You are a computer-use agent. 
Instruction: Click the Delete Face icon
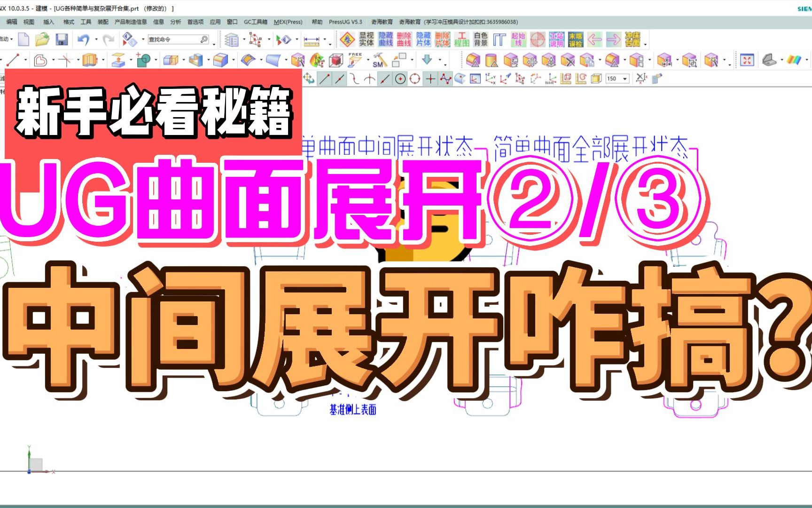568,60
